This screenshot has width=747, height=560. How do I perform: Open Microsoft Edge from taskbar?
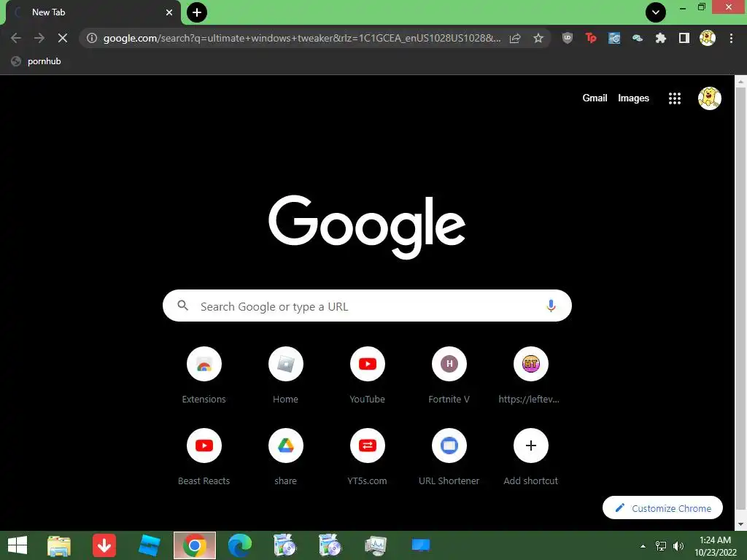pos(239,545)
